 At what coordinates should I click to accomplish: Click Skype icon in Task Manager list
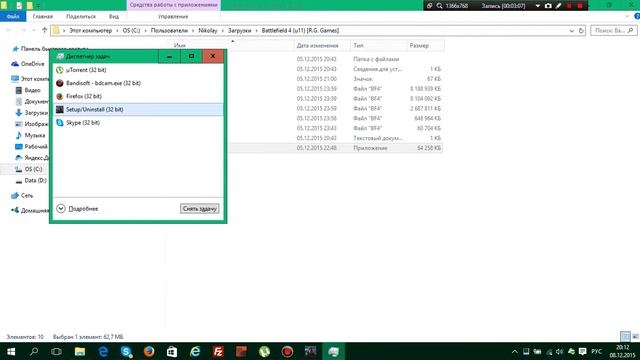pos(60,122)
